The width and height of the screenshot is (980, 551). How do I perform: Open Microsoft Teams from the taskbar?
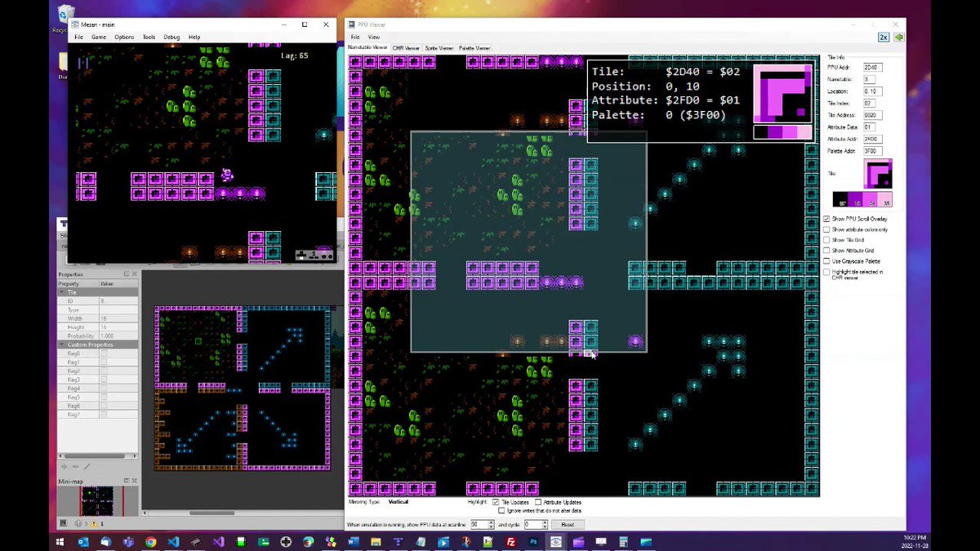[x=127, y=541]
